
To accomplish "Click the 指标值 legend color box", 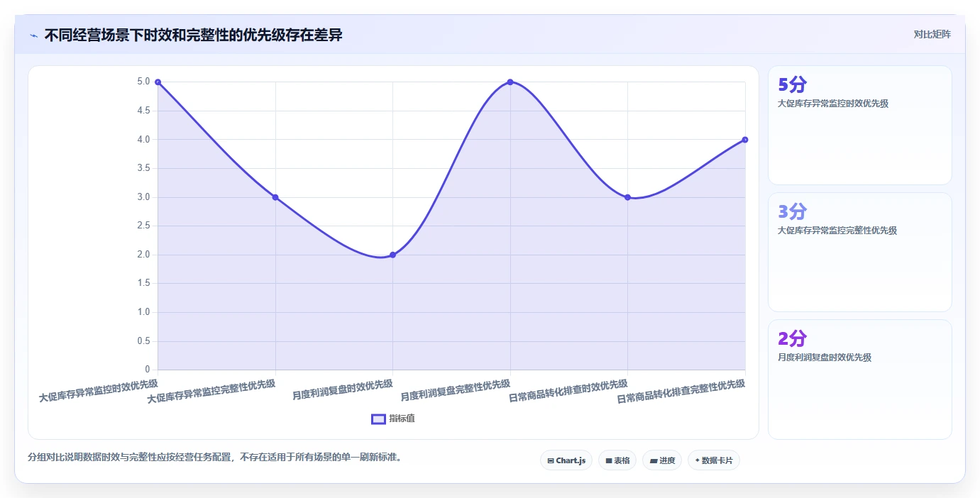I will coord(378,419).
